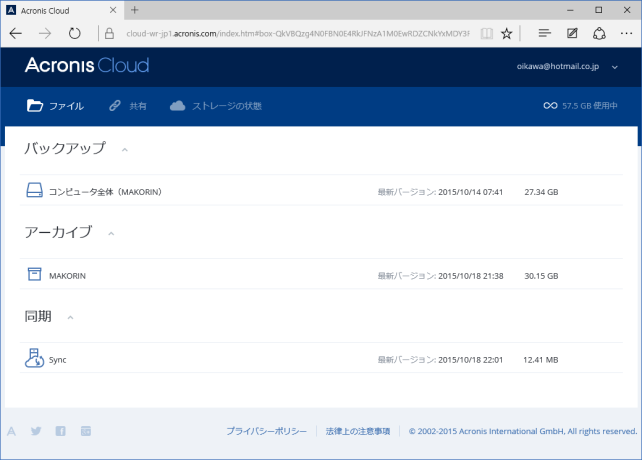Viewport: 642px width, 460px height.
Task: Click the browser forward arrow
Action: pos(45,33)
